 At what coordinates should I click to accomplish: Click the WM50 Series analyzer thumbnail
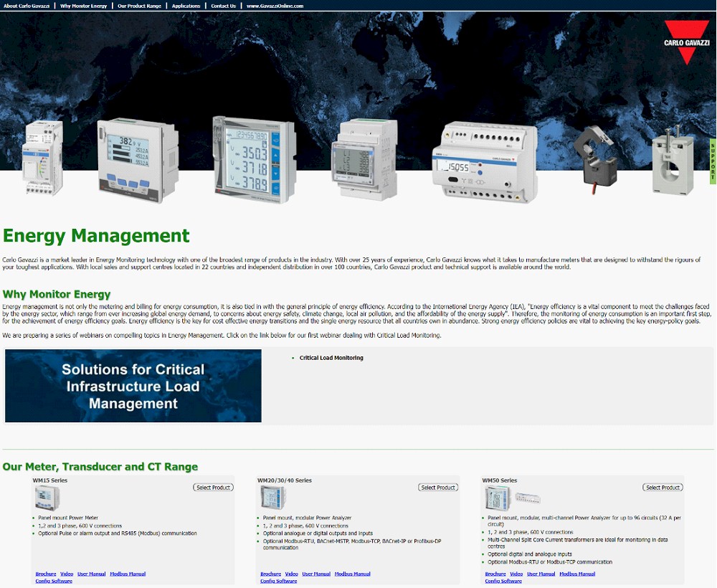click(x=497, y=498)
